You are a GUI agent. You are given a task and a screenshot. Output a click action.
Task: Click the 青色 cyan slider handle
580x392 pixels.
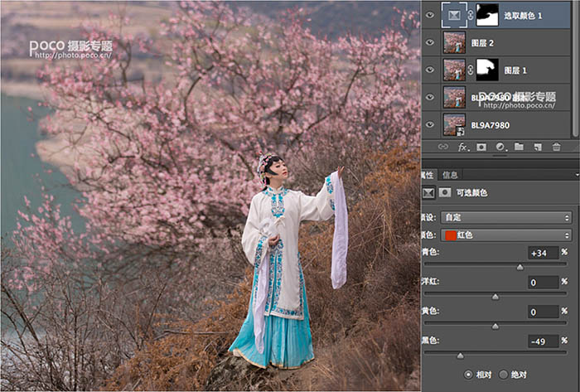(520, 268)
